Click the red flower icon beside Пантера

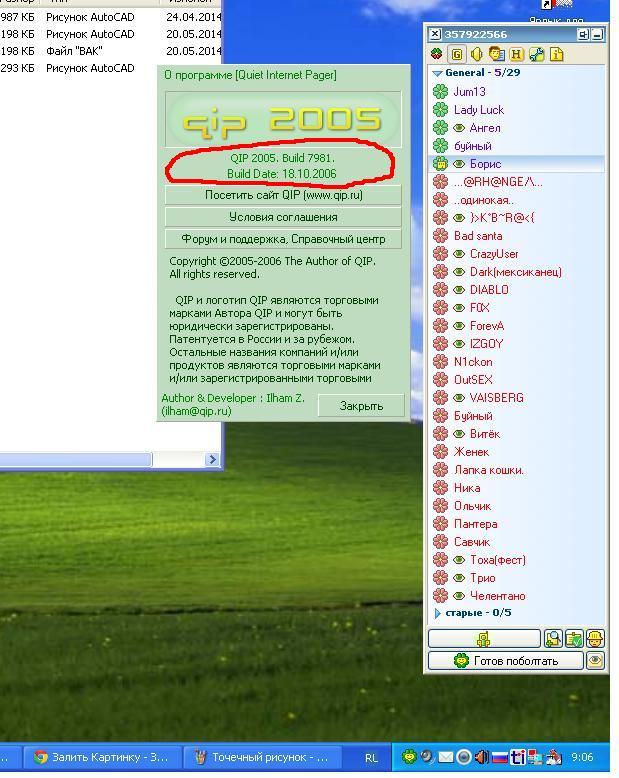(440, 524)
